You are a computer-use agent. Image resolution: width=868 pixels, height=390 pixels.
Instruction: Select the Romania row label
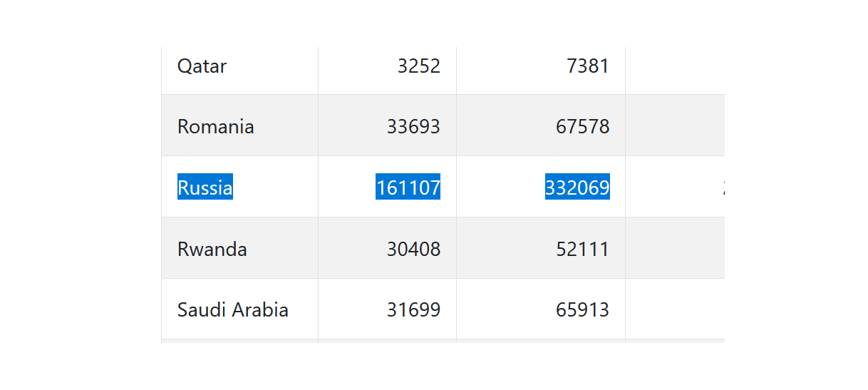coord(216,127)
